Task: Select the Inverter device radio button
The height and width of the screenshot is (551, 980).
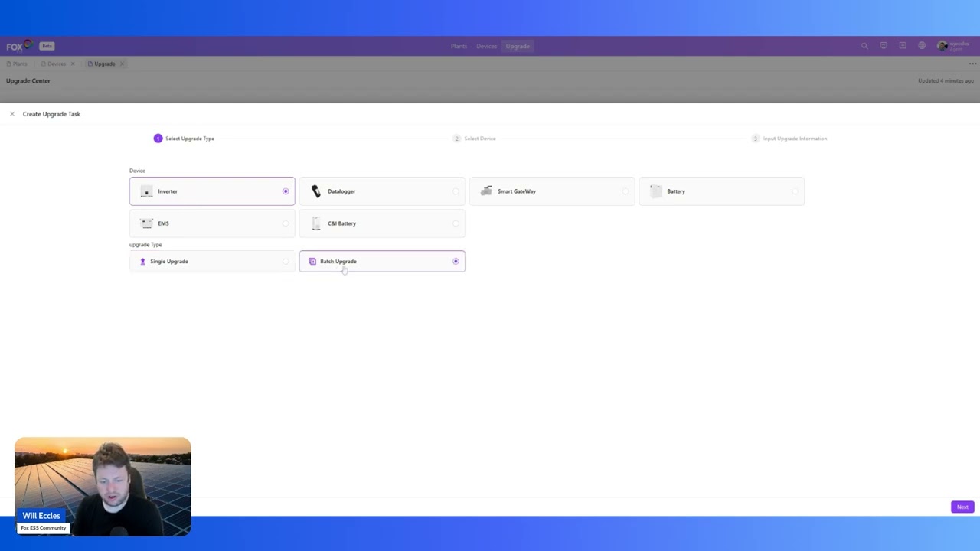Action: [x=286, y=191]
